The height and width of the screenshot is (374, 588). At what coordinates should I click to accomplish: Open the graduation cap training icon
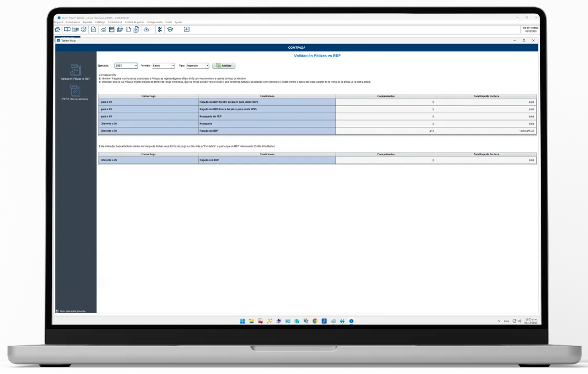coord(170,29)
